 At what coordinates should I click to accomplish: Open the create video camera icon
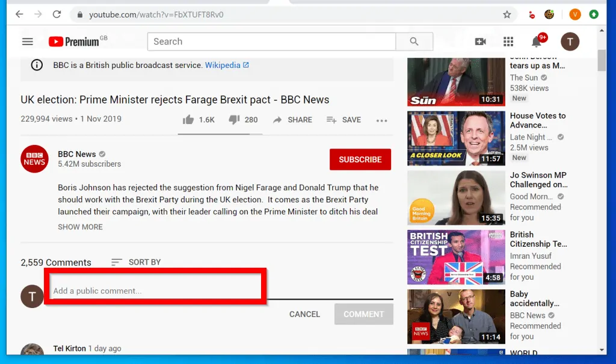tap(480, 42)
